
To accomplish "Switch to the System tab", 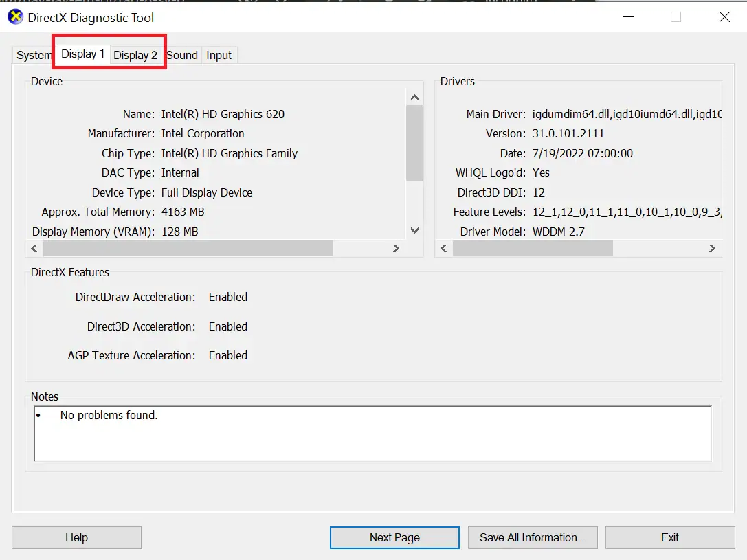I will pos(33,56).
